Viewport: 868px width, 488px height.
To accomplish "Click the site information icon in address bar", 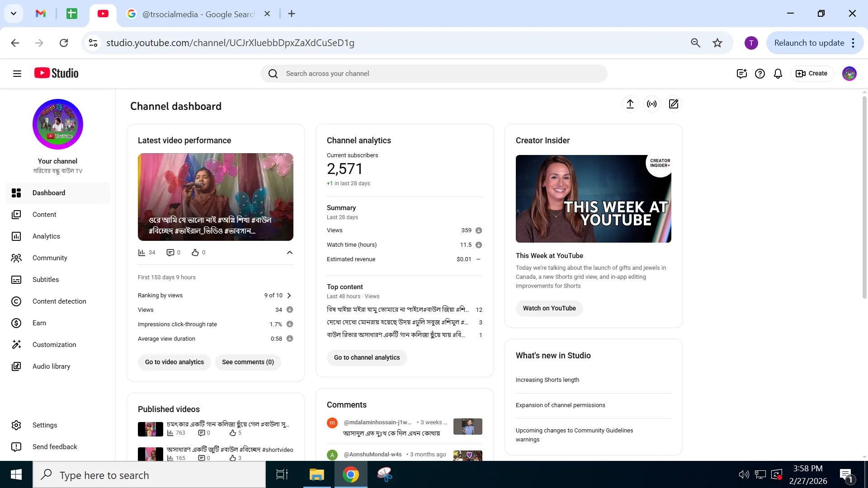I will pyautogui.click(x=93, y=43).
